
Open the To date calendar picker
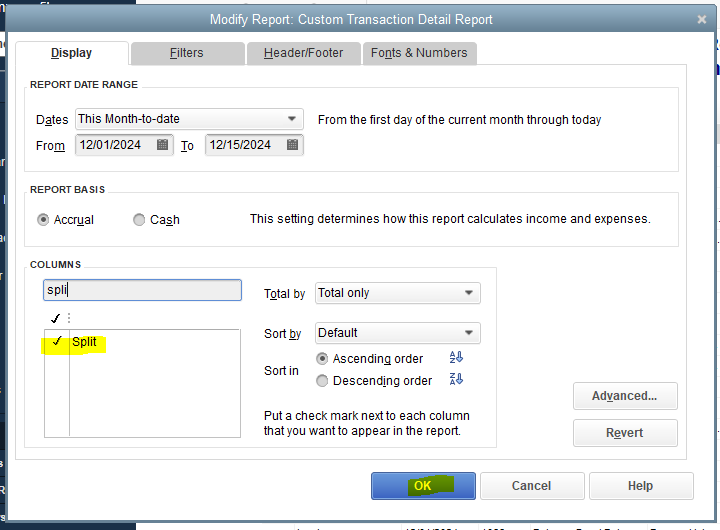[292, 145]
